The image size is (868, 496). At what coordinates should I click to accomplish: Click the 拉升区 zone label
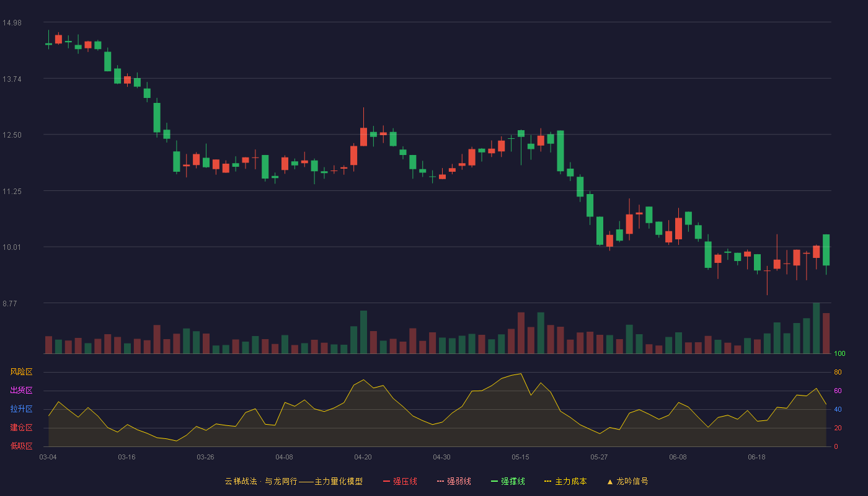click(21, 409)
